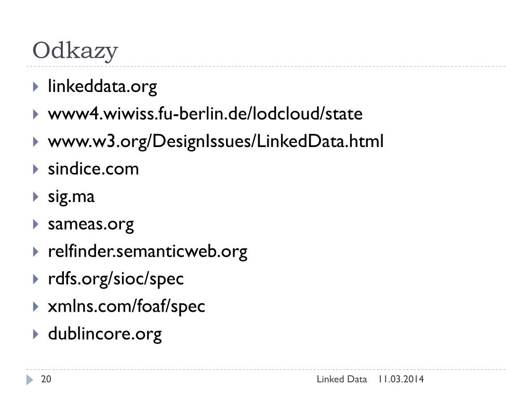Click the Linked Data footer text
The width and height of the screenshot is (532, 399).
(x=342, y=379)
